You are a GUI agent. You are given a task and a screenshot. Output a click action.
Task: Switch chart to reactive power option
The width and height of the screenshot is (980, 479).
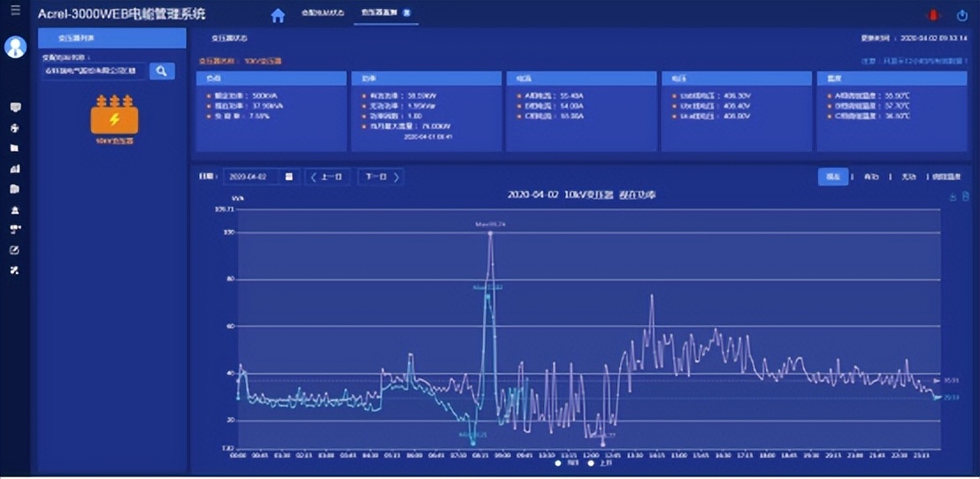tap(907, 177)
